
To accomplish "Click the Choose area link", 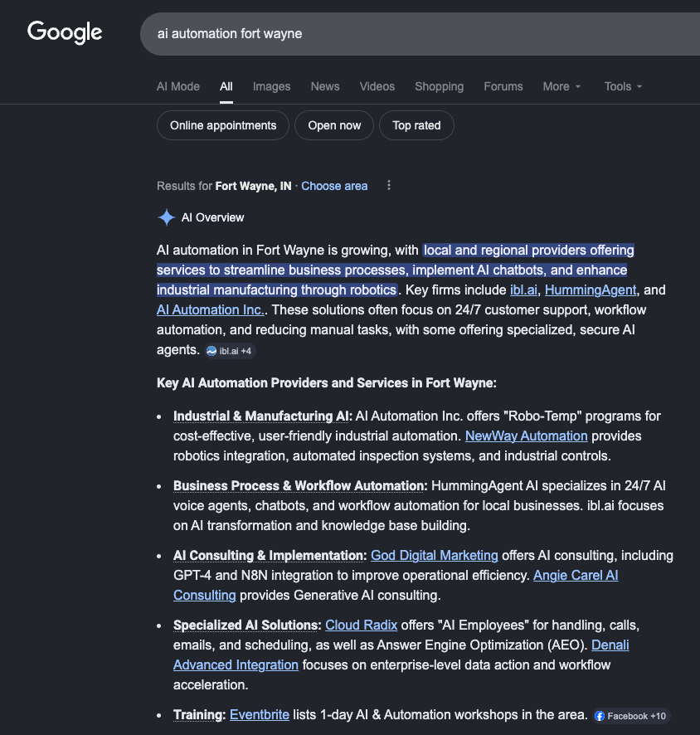I will coord(333,186).
